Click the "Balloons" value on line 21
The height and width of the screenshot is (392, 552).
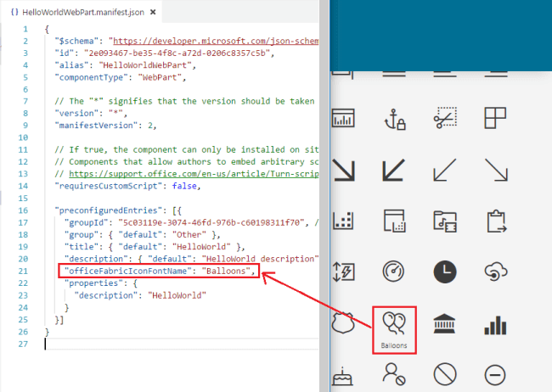pyautogui.click(x=226, y=271)
